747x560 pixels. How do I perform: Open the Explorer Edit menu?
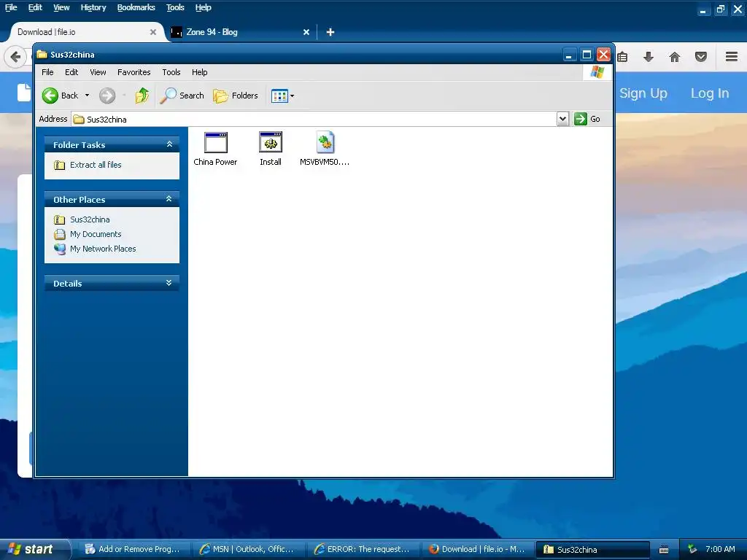coord(71,72)
